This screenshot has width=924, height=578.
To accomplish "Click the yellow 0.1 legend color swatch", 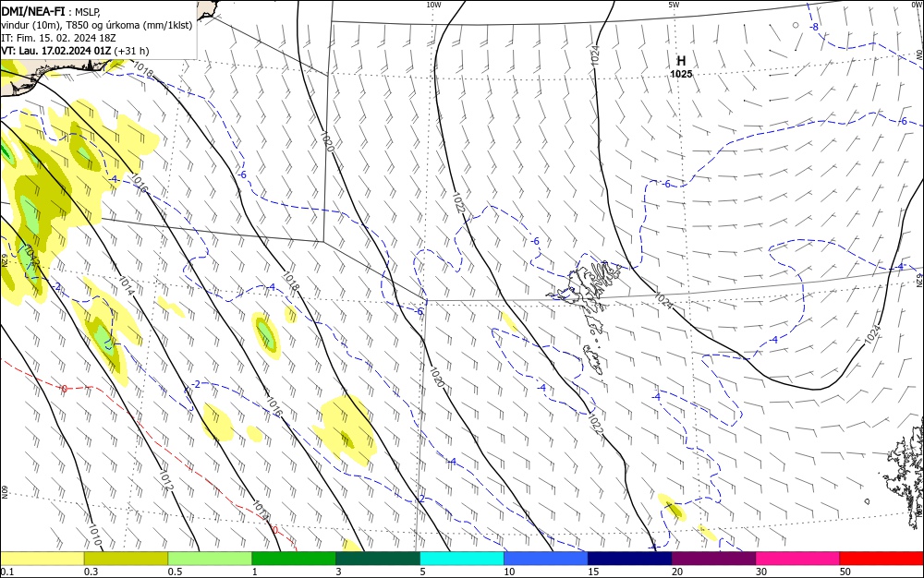I will 42,559.
